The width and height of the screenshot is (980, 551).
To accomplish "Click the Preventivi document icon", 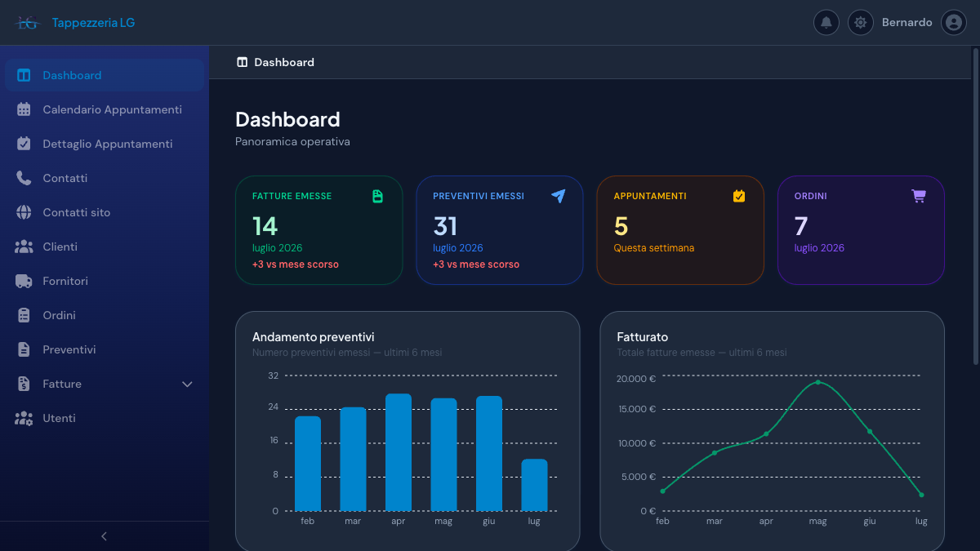I will point(24,349).
